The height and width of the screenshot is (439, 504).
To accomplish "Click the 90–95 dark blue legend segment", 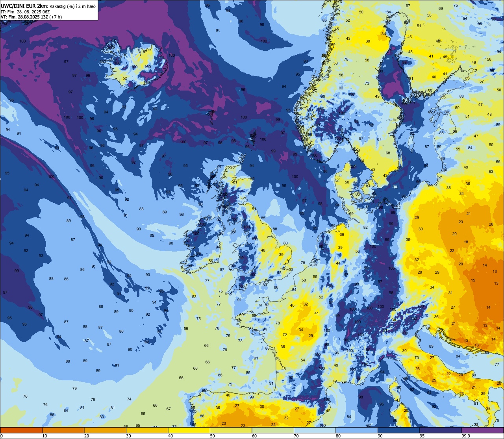I will coord(399,430).
